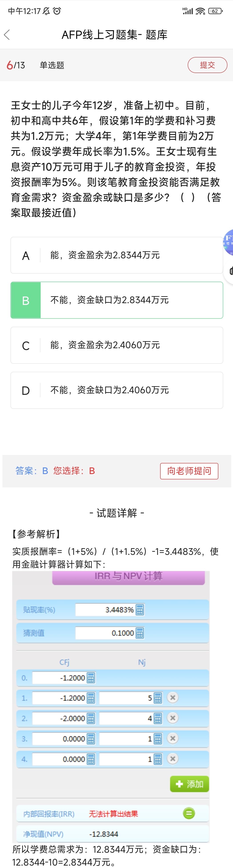Open calculator icon beside 猜测值 field
Screen dimensions: 233x868
click(x=139, y=633)
